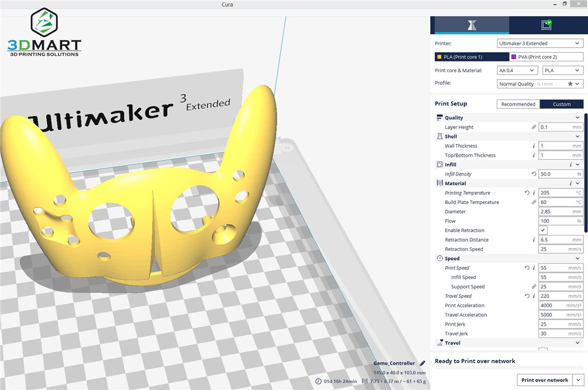Click the link icon next to Layer Height

533,127
